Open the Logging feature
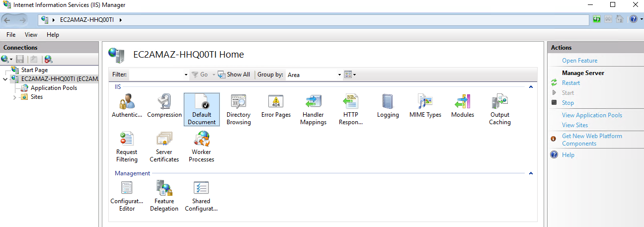 tap(388, 106)
